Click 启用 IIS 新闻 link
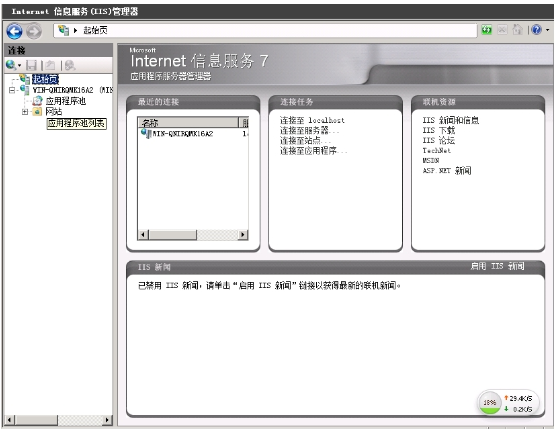The image size is (557, 429). 497,266
